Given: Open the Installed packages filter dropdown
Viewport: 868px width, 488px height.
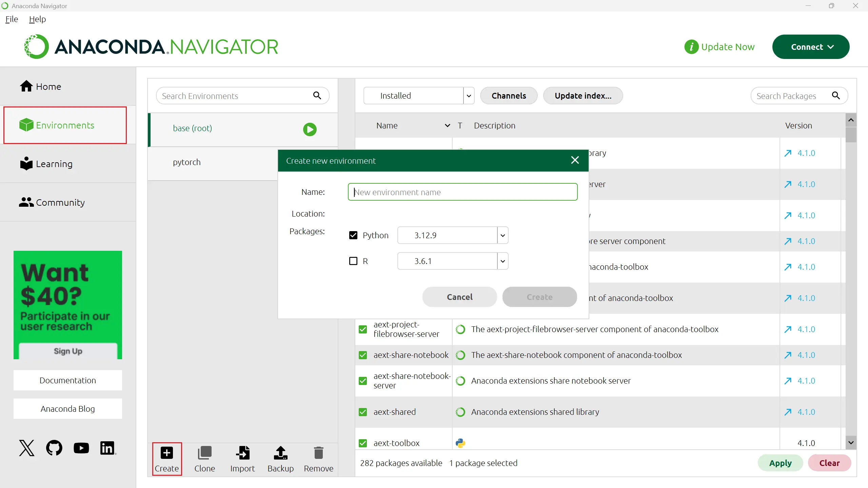Looking at the screenshot, I should [x=469, y=96].
